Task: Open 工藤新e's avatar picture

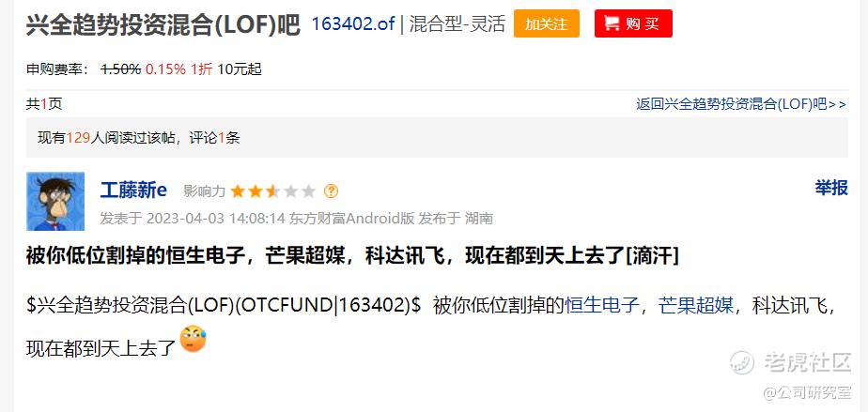Action: tap(55, 201)
